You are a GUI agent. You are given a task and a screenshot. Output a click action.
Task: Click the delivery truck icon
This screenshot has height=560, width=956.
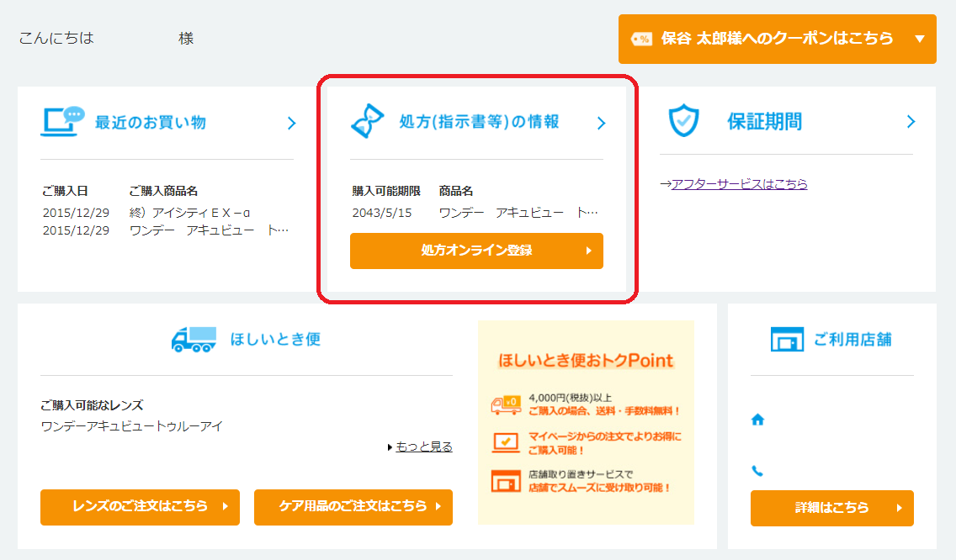pyautogui.click(x=194, y=339)
